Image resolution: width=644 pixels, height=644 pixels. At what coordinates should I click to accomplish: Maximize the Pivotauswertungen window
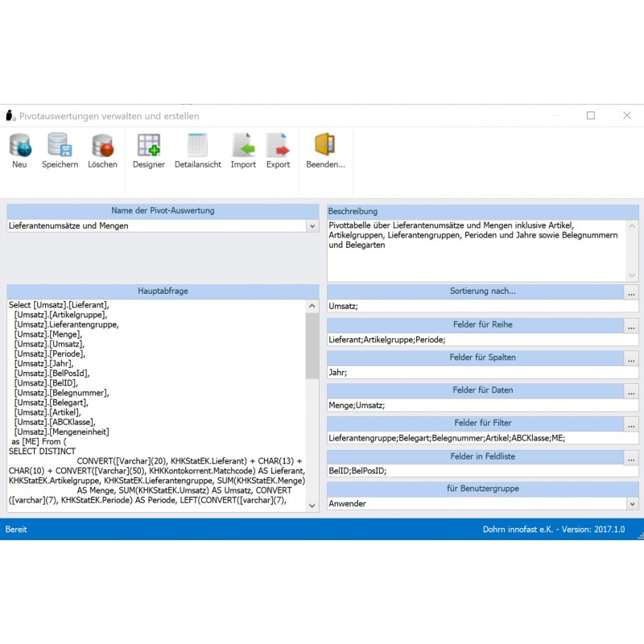pos(591,115)
